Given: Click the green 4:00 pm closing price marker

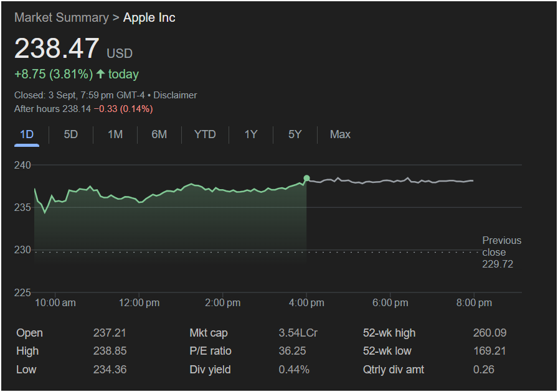Looking at the screenshot, I should point(307,178).
